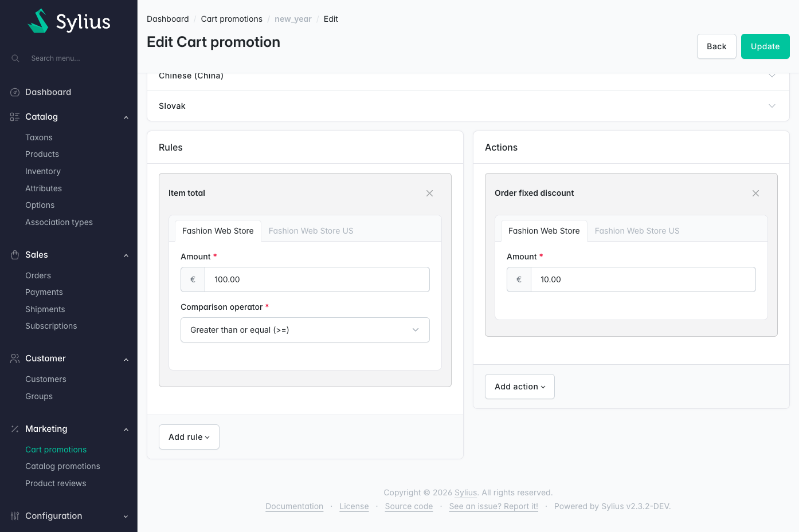The width and height of the screenshot is (799, 532).
Task: Collapse the Customer menu section
Action: pos(126,359)
